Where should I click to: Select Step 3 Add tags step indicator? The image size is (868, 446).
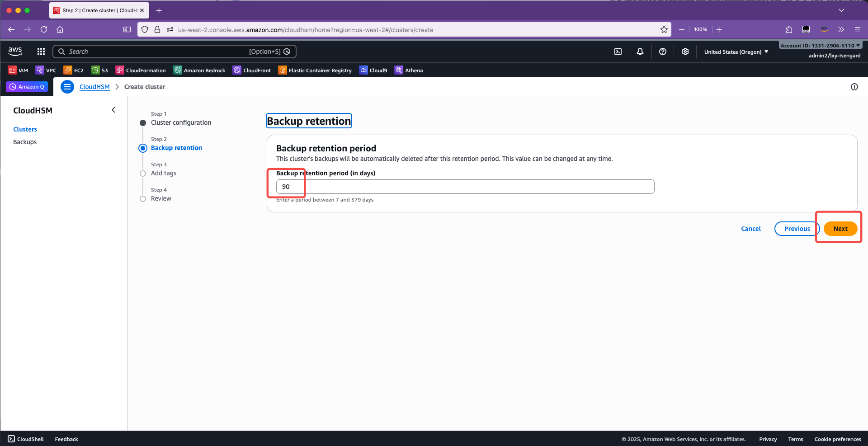[143, 174]
